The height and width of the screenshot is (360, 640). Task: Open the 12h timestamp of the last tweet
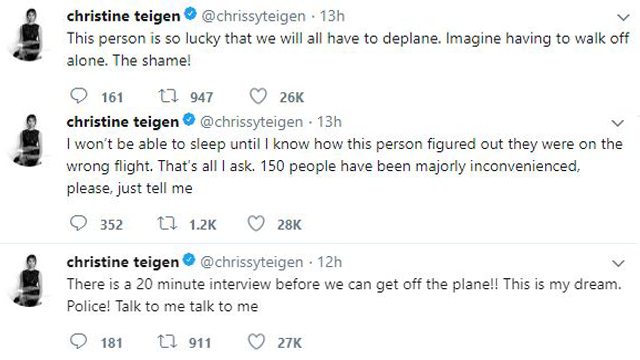pos(329,262)
